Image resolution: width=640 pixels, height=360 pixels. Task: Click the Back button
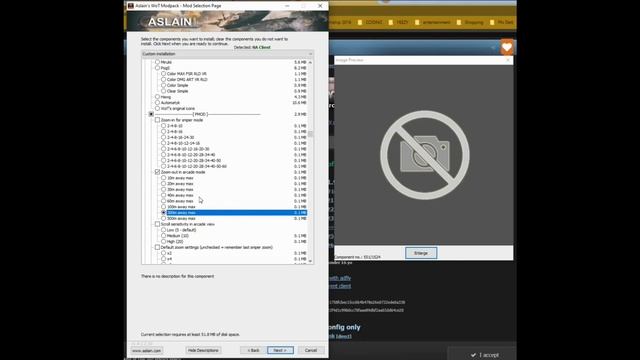(x=253, y=350)
